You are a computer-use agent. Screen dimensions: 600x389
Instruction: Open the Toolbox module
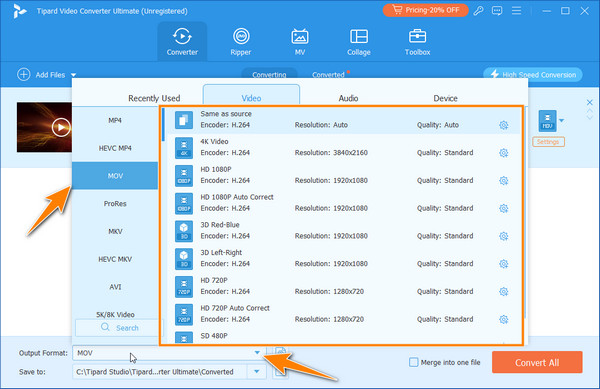click(417, 41)
